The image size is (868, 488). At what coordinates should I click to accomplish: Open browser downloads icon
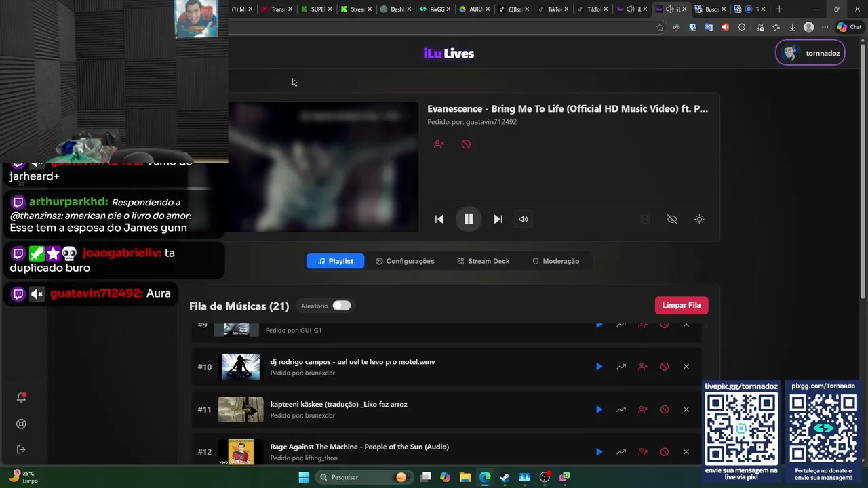click(792, 27)
